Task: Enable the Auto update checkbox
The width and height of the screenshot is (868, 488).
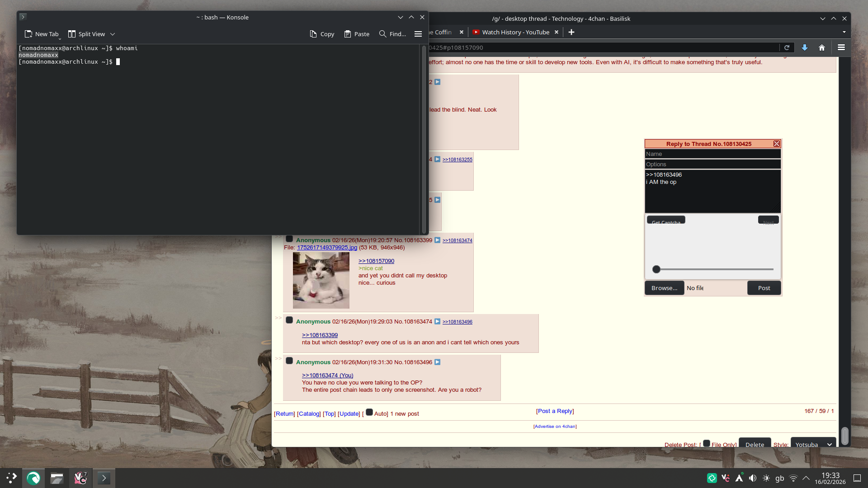Action: pos(369,412)
